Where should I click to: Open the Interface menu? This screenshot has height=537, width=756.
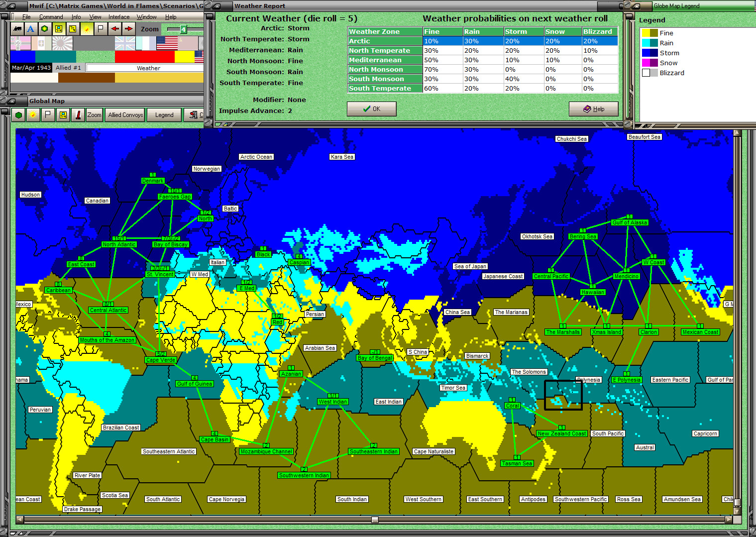point(119,17)
